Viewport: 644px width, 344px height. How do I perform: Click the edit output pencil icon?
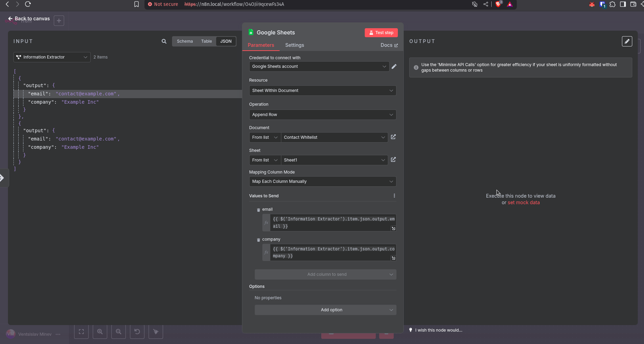(627, 41)
